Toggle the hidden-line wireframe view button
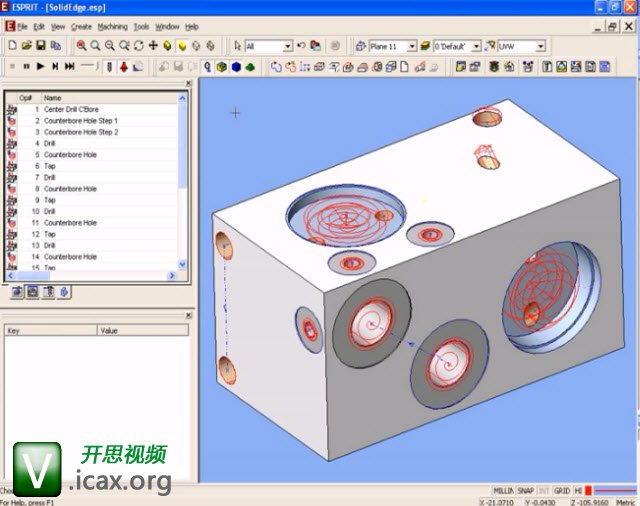This screenshot has height=506, width=640. pyautogui.click(x=211, y=46)
